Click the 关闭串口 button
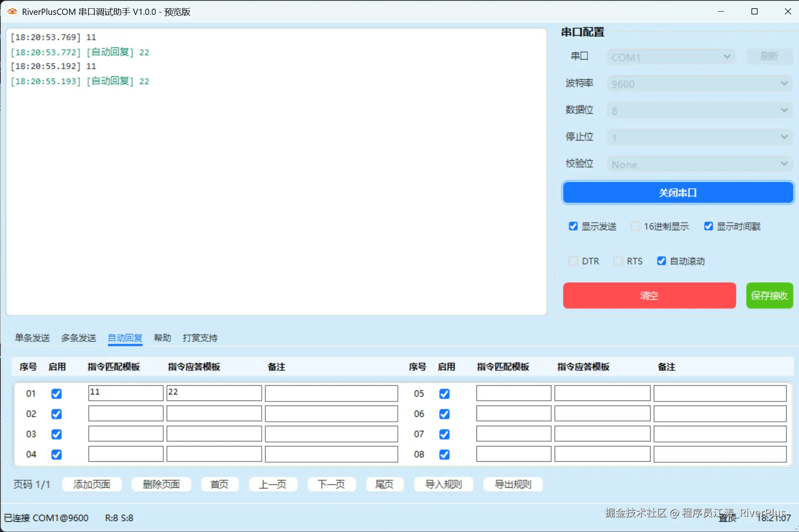799x532 pixels. (678, 193)
